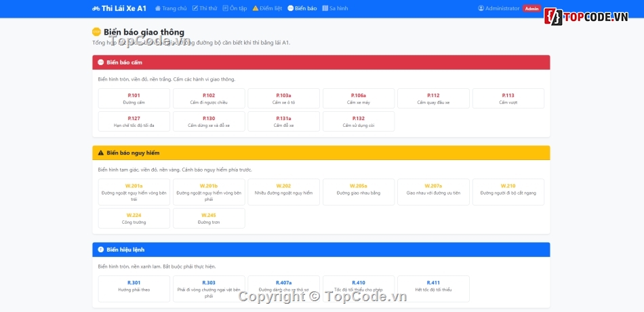Choose the W.224 Công trường card

134,218
